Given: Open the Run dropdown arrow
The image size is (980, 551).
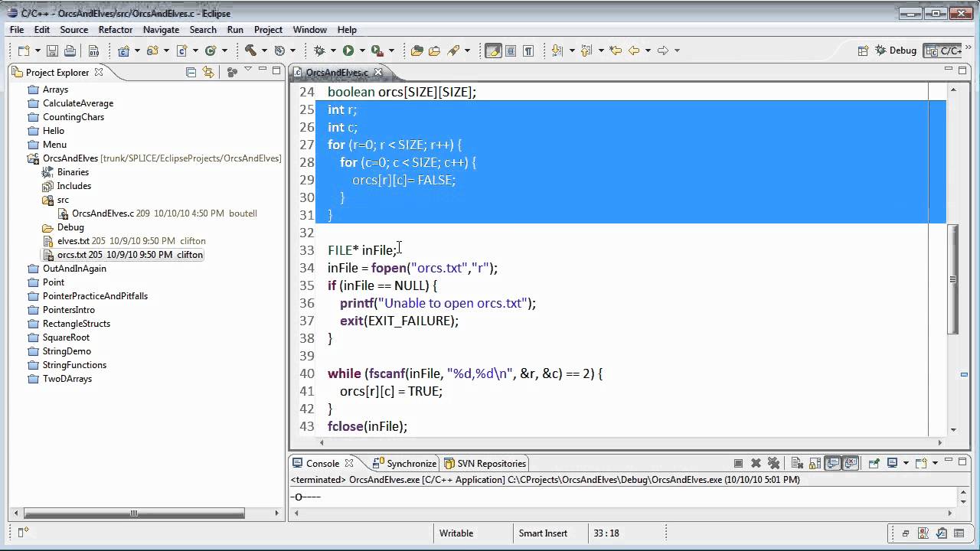Looking at the screenshot, I should tap(362, 51).
